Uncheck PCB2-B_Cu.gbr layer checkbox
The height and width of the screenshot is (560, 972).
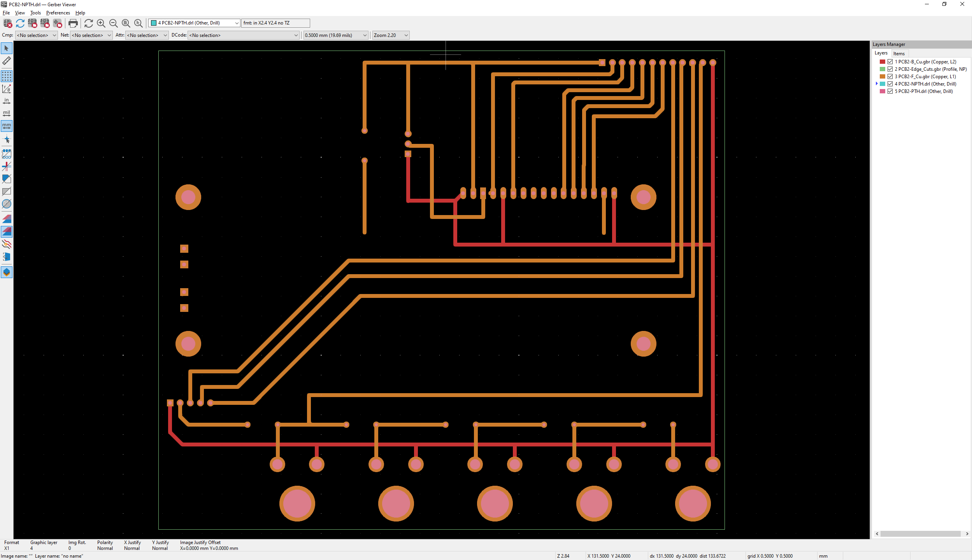click(890, 62)
